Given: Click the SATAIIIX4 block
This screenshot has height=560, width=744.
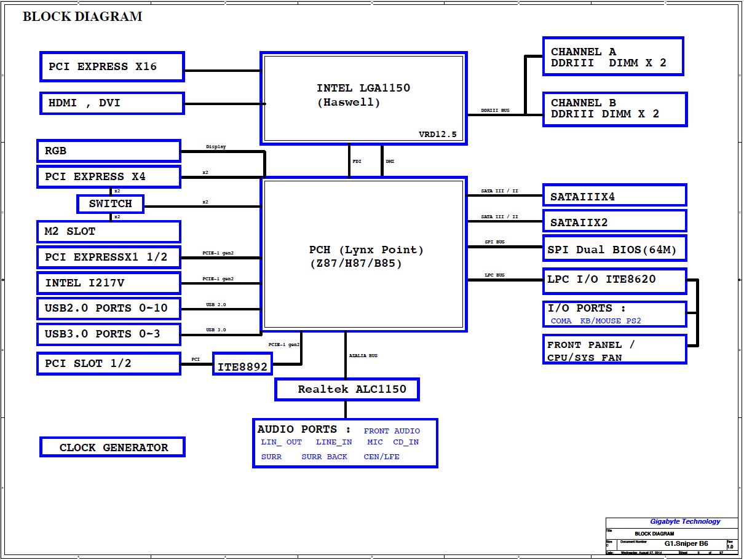Looking at the screenshot, I should click(615, 195).
